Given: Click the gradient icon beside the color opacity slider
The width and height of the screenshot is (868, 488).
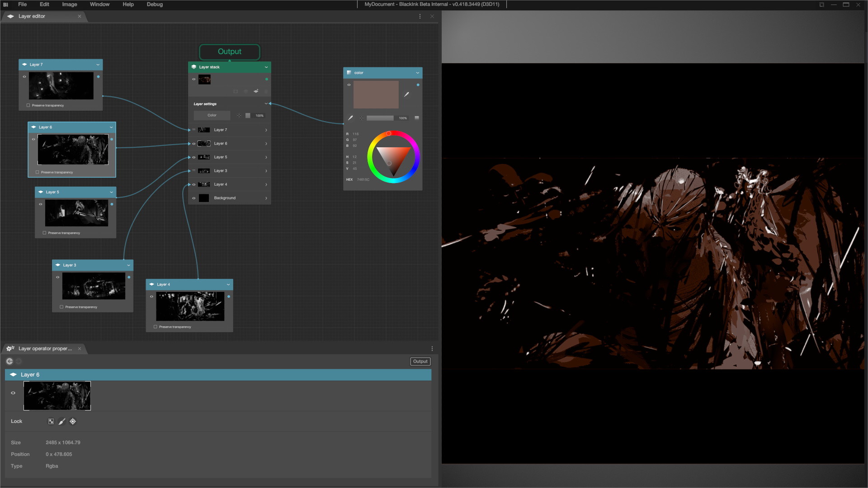Looking at the screenshot, I should click(x=417, y=118).
